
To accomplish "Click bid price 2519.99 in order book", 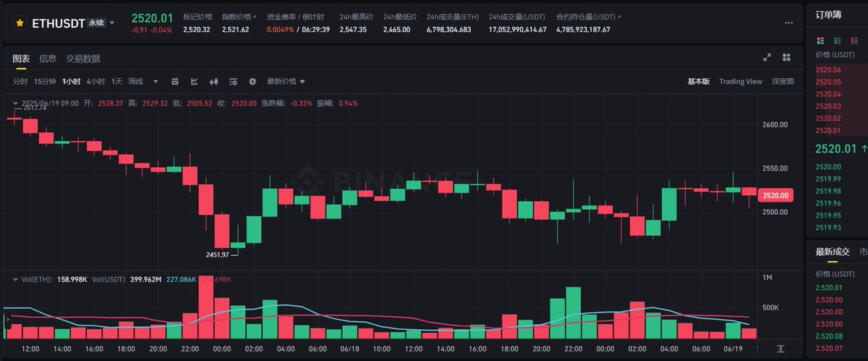I will pyautogui.click(x=827, y=179).
